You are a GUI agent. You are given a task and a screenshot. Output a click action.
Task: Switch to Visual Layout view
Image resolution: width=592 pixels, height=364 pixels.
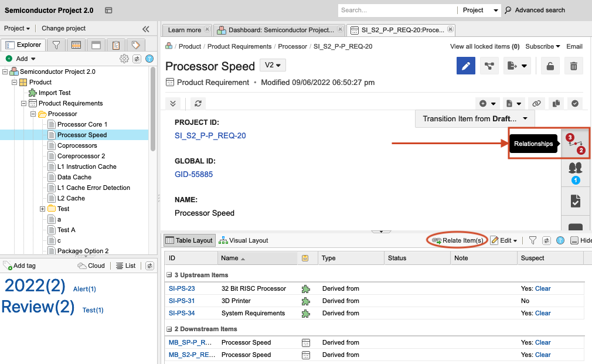243,240
